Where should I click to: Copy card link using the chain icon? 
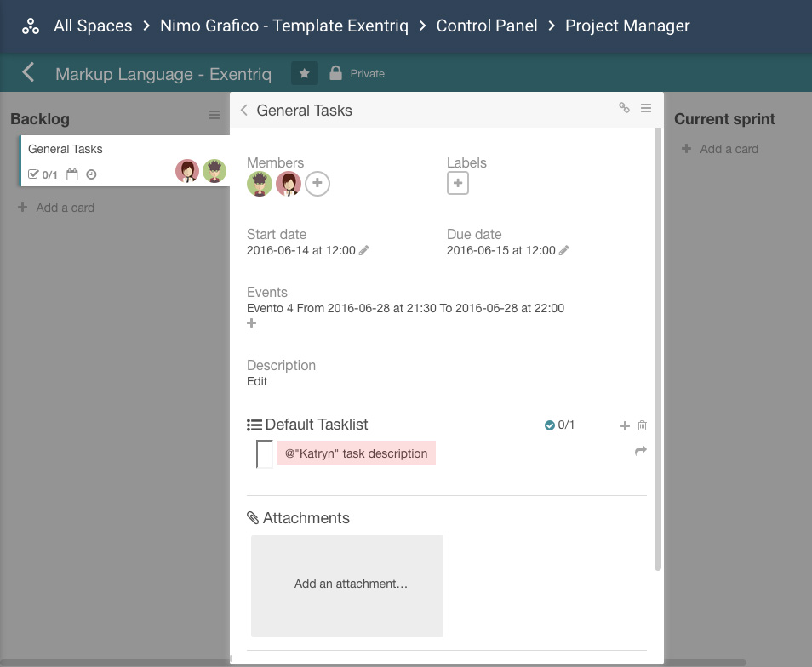624,108
